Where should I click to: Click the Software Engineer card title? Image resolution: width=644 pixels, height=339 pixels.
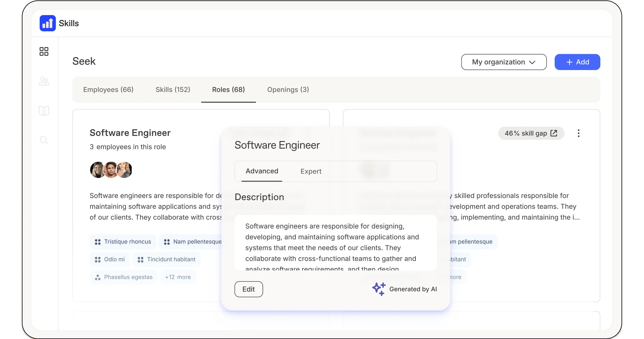(130, 133)
